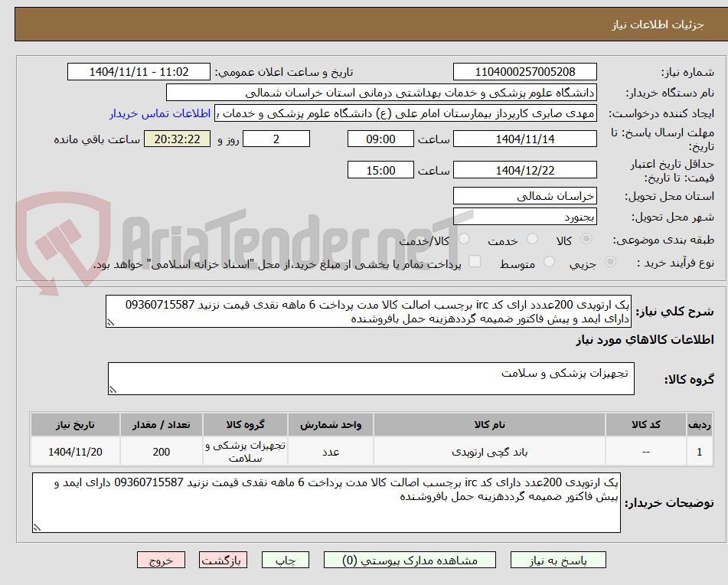
Task: Click the response deadline date 1404/11/14
Action: [x=524, y=139]
